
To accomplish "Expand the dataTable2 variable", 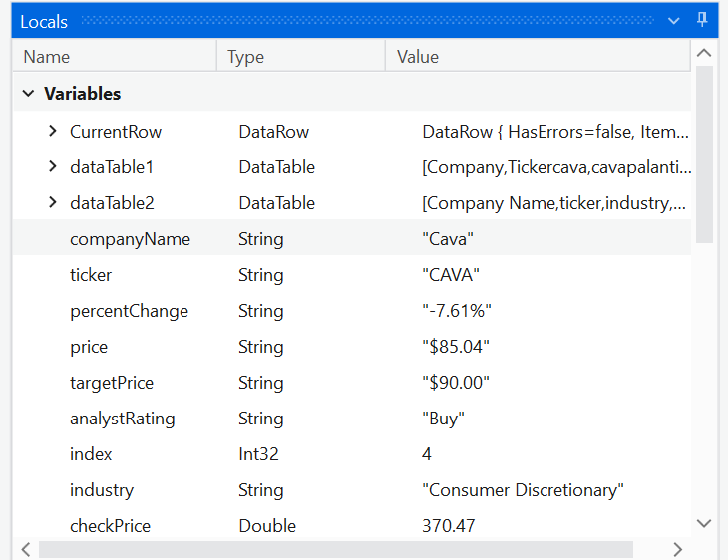I will click(53, 202).
